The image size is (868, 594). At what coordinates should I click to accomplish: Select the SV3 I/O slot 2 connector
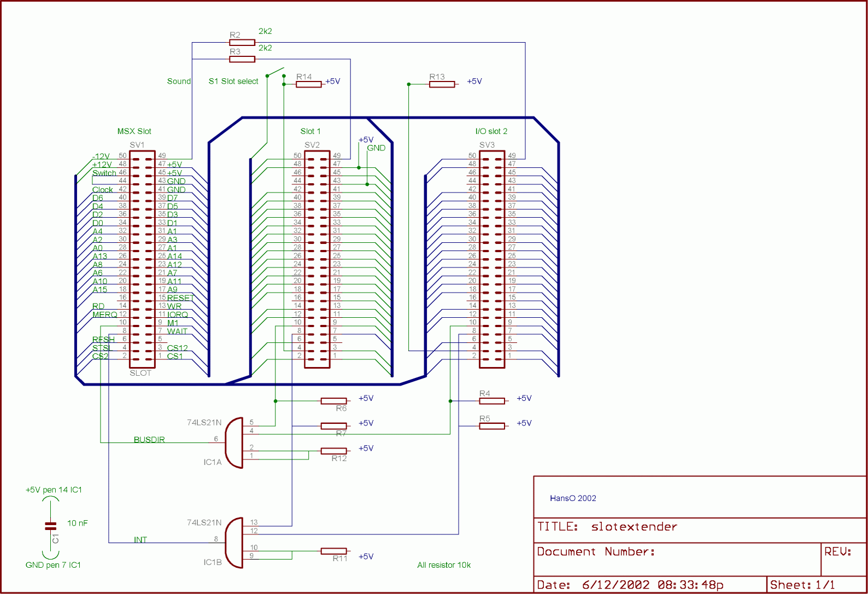click(x=492, y=259)
